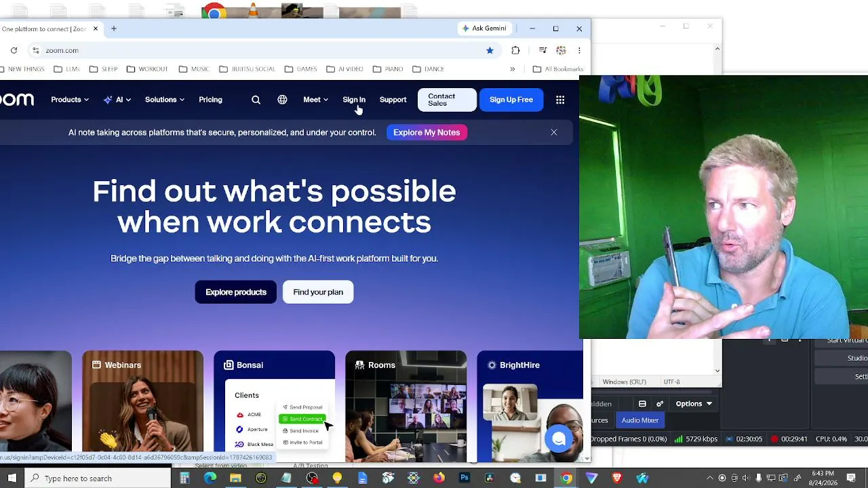Open the SLEEP bookmark folder

point(104,69)
